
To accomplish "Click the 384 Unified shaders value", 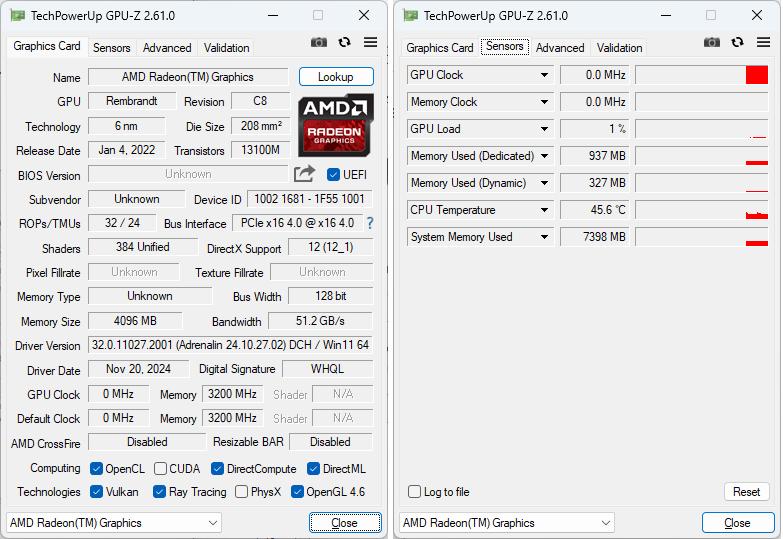I will 143,247.
